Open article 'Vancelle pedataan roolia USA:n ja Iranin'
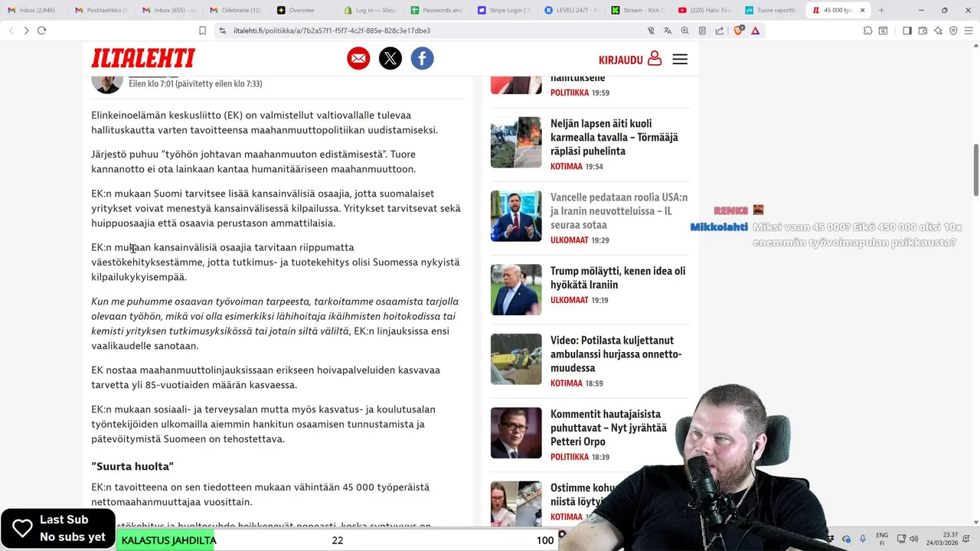Screen dimensions: 980x551 pos(619,210)
